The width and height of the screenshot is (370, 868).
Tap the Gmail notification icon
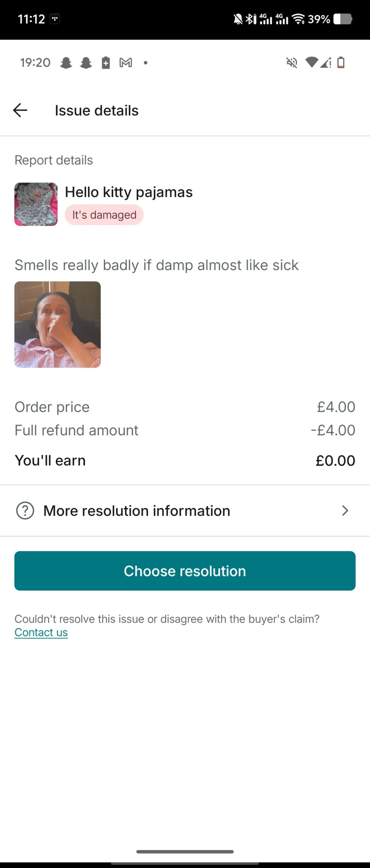pyautogui.click(x=126, y=63)
